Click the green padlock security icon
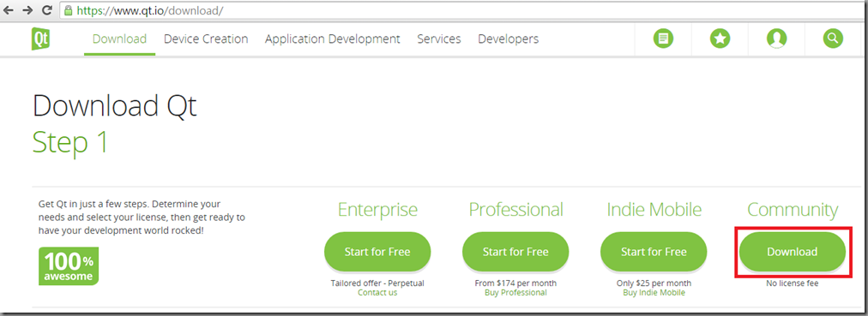Image resolution: width=868 pixels, height=316 pixels. tap(68, 10)
